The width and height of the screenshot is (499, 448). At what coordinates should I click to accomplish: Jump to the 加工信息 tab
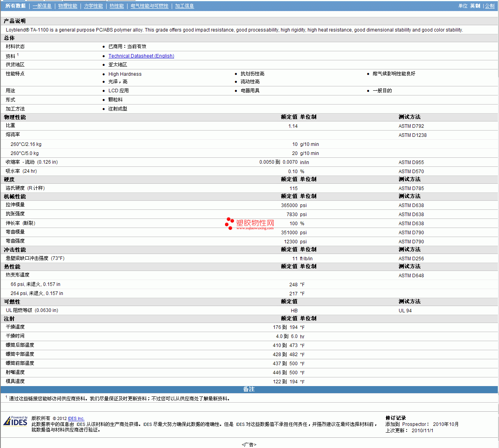(184, 6)
